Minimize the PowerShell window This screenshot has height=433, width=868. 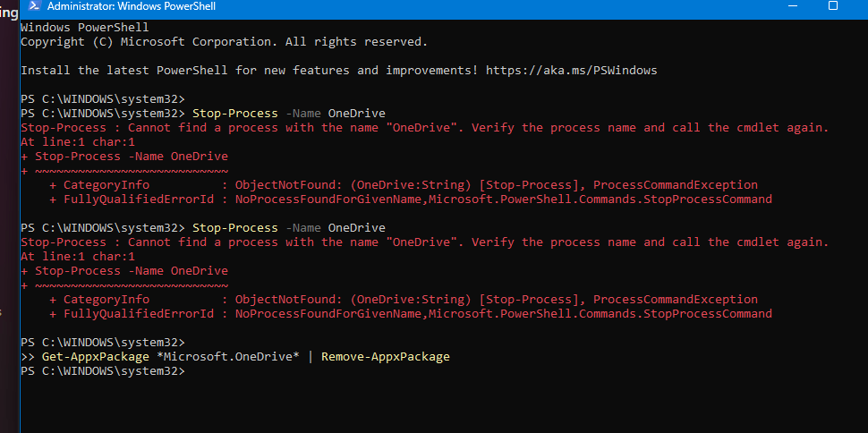[793, 5]
